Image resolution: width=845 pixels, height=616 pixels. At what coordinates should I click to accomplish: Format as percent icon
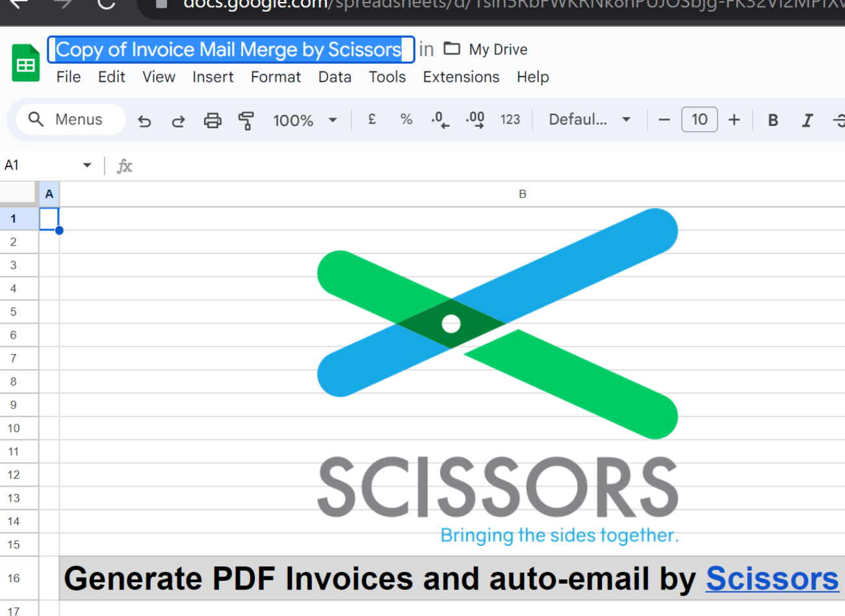406,120
